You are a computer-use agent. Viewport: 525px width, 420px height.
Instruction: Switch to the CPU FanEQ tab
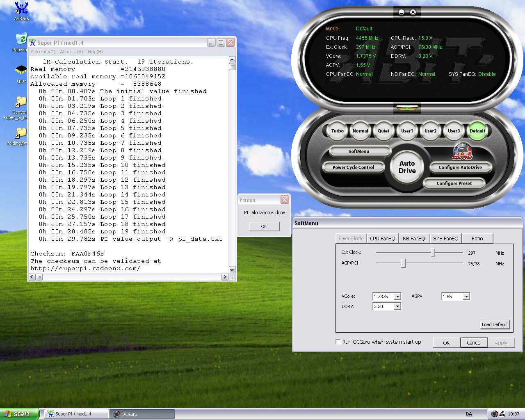click(x=382, y=238)
